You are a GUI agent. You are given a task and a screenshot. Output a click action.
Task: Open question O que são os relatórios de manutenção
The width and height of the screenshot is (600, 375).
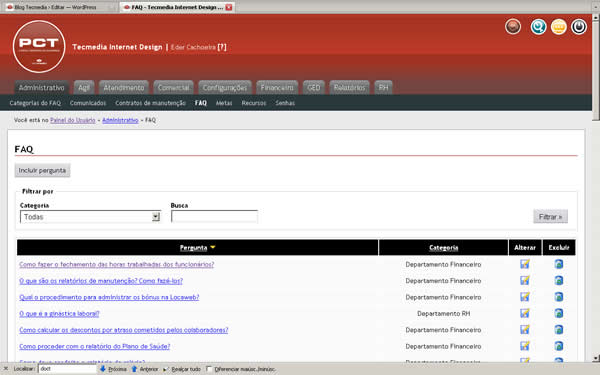pos(101,281)
